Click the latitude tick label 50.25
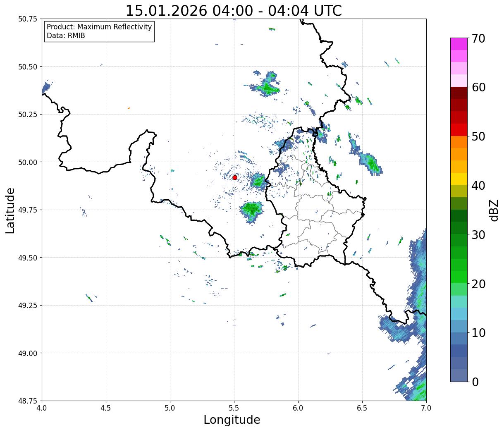 click(x=28, y=115)
